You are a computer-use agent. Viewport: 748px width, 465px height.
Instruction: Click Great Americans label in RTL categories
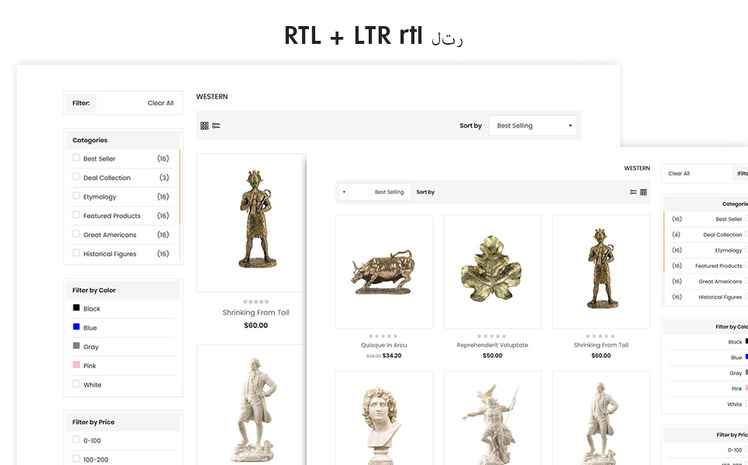[720, 281]
